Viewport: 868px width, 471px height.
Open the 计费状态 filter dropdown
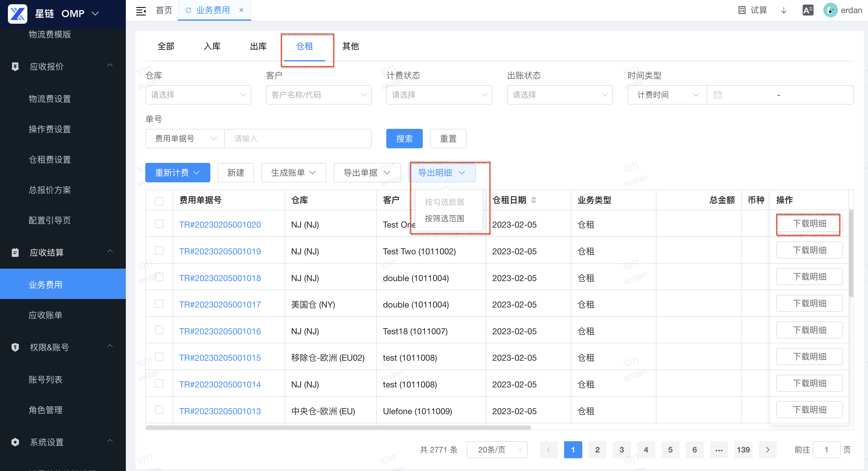(x=439, y=95)
